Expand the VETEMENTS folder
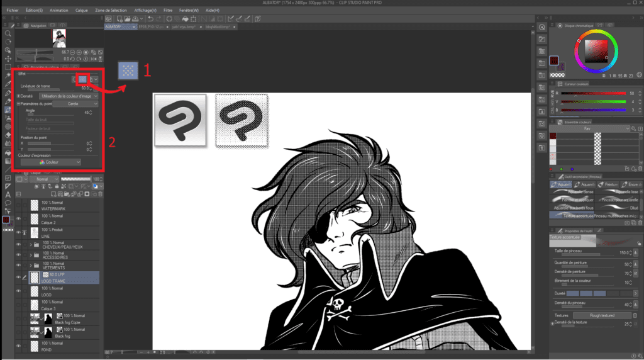The height and width of the screenshot is (360, 644). [31, 265]
